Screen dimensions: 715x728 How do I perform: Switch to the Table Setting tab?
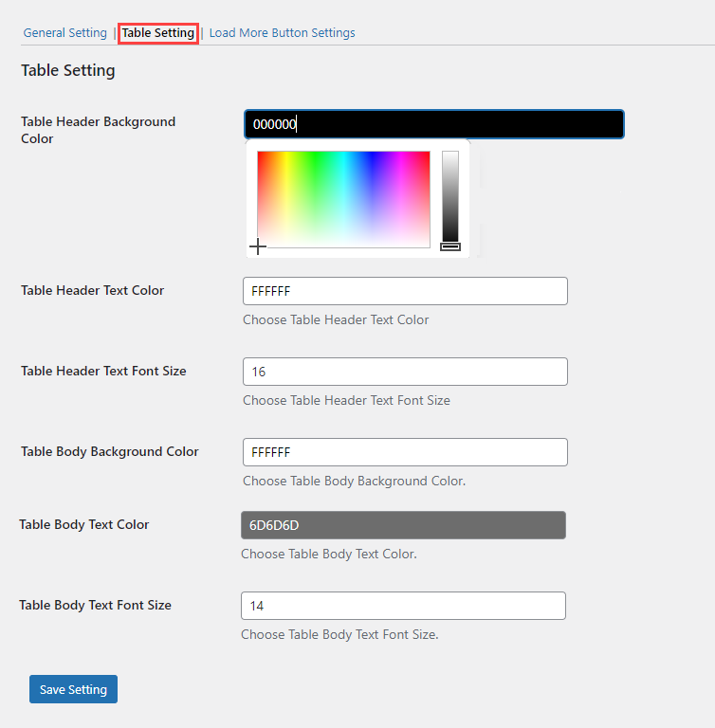click(158, 33)
